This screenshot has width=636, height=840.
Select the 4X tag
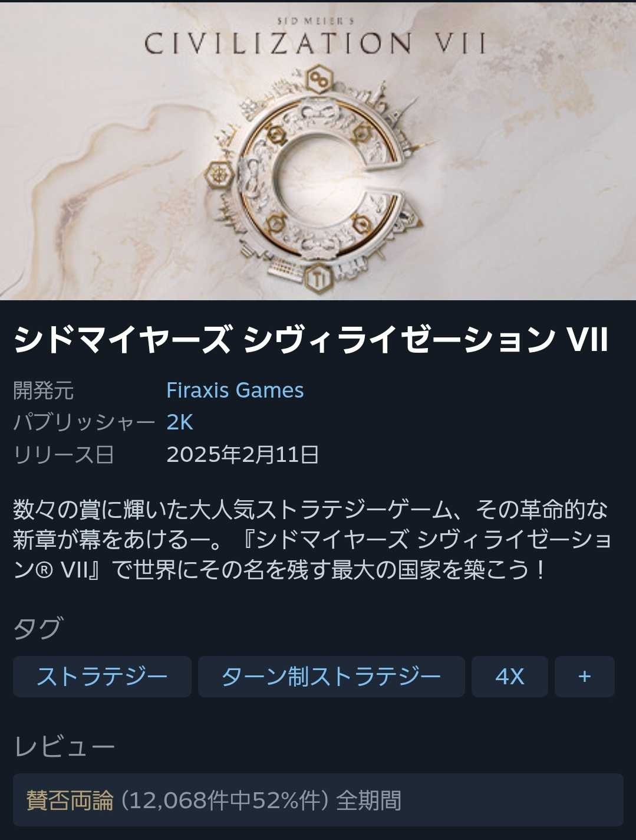tap(510, 677)
